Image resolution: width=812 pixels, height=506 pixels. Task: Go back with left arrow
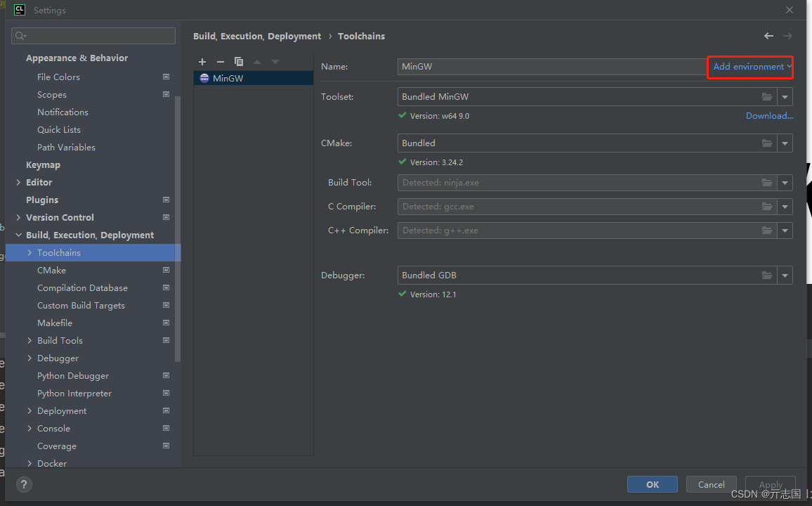pyautogui.click(x=768, y=36)
